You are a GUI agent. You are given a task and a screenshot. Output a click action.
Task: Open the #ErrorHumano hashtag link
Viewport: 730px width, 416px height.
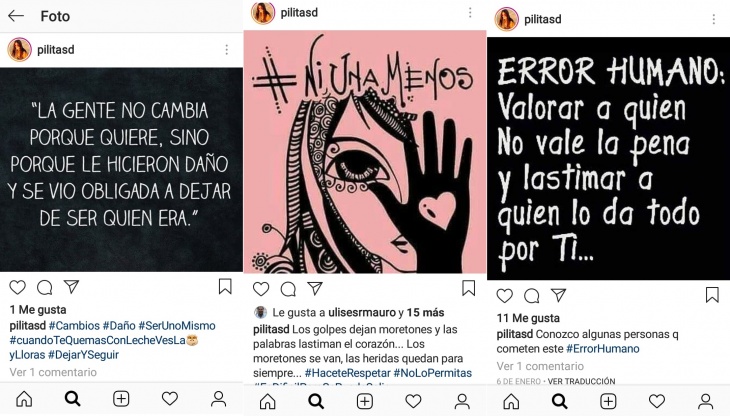pos(602,349)
